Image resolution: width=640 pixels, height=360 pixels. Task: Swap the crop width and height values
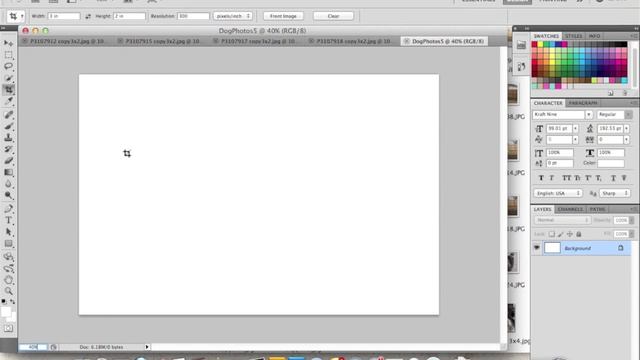[x=88, y=16]
